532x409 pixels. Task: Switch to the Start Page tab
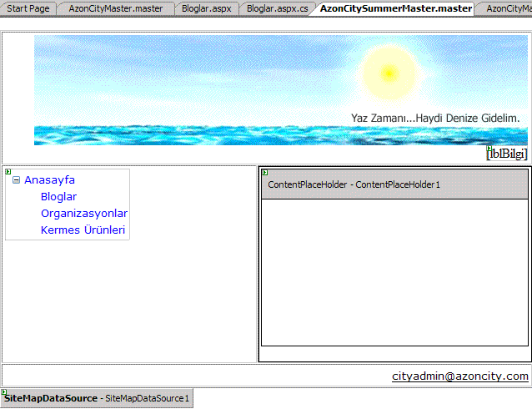[x=28, y=8]
